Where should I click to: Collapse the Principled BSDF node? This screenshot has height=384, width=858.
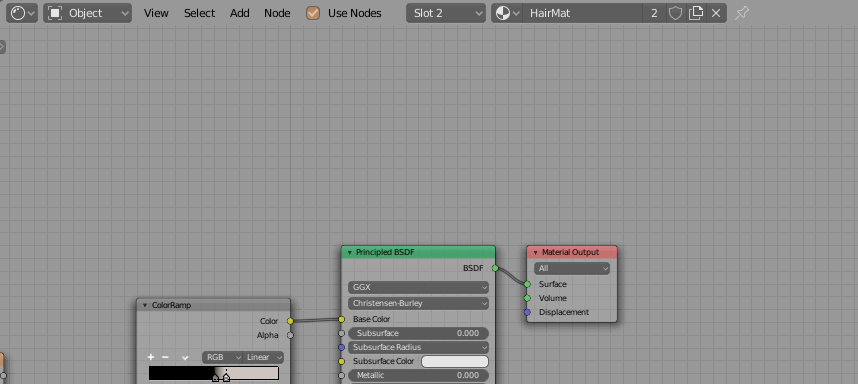tap(350, 252)
